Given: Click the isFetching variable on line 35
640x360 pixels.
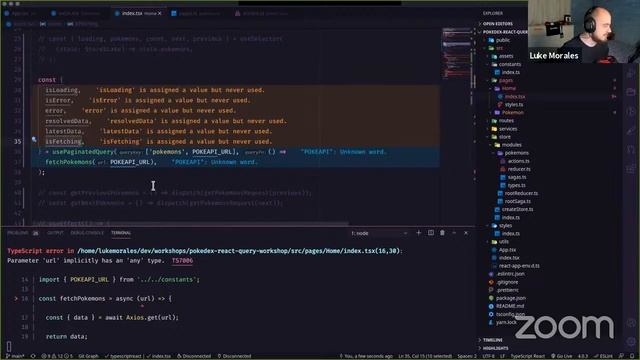Looking at the screenshot, I should coord(63,142).
